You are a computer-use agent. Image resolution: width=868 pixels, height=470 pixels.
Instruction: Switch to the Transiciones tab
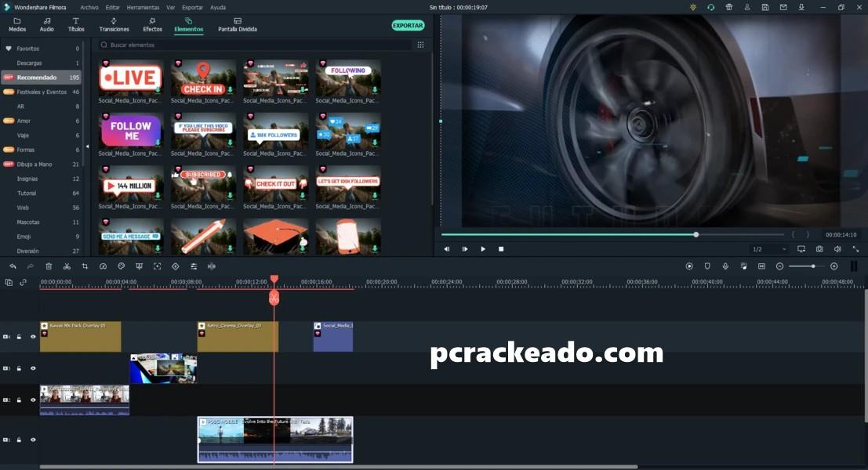click(114, 25)
